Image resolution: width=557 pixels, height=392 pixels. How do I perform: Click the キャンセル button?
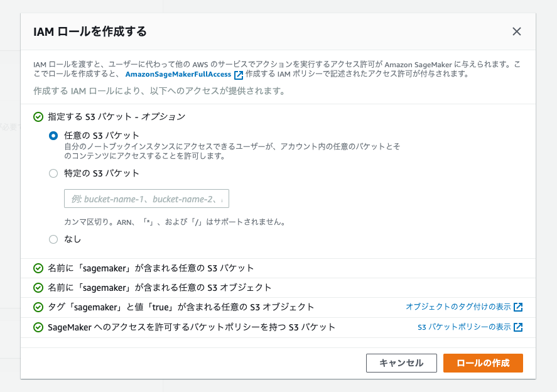pyautogui.click(x=401, y=363)
